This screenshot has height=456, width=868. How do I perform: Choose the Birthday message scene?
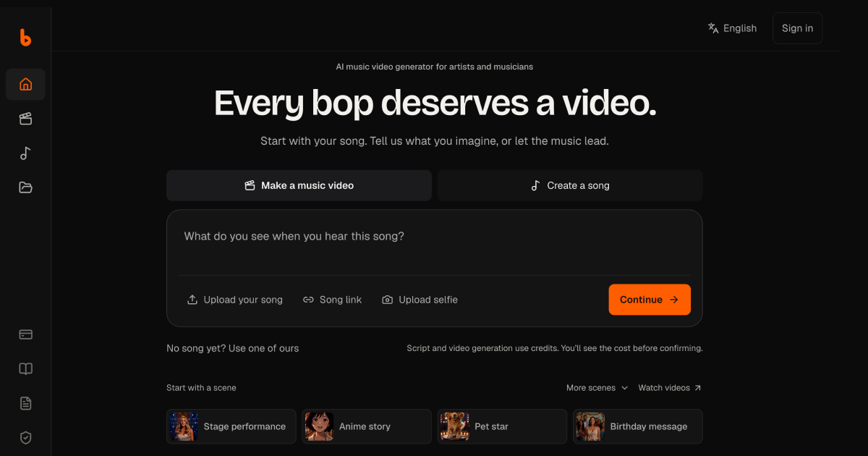pos(638,426)
